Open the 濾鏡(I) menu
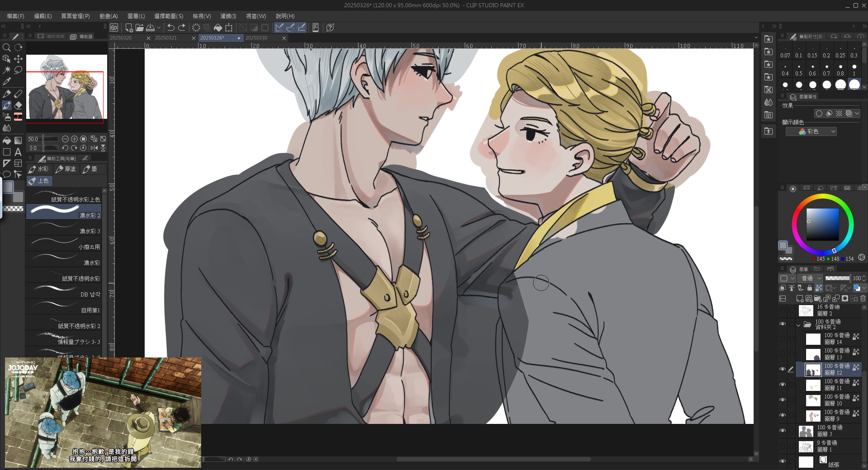Screen dimensions: 868x470 pos(228,16)
